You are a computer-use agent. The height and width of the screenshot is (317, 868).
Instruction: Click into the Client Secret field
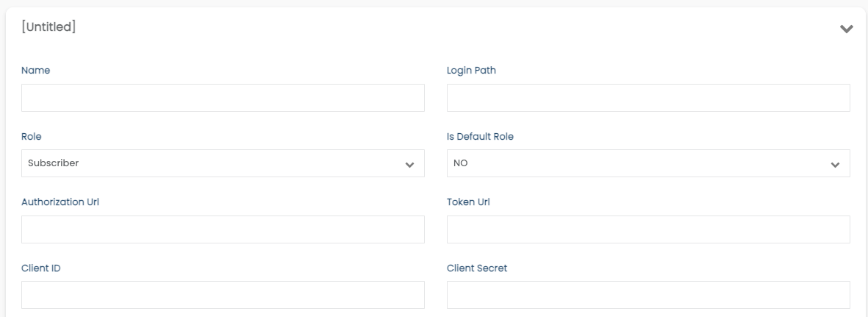648,295
